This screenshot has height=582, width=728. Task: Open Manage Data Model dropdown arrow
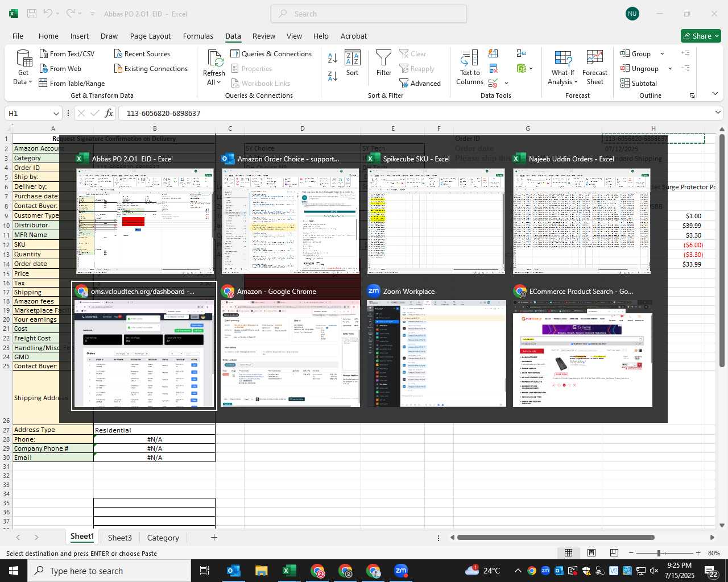[x=531, y=68]
